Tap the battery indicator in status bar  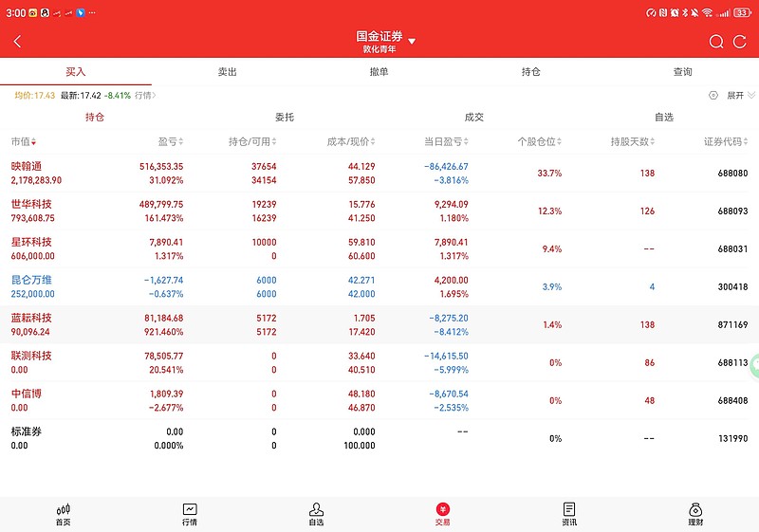coord(743,12)
